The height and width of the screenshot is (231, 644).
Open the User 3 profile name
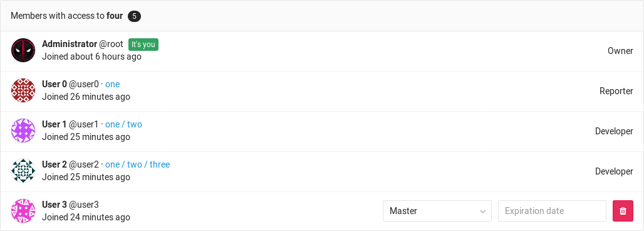coord(55,205)
